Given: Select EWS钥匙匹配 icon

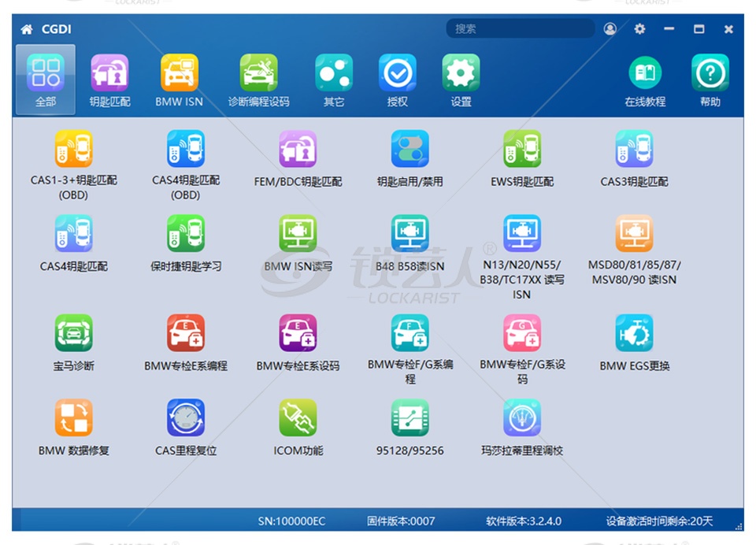Looking at the screenshot, I should tap(522, 149).
